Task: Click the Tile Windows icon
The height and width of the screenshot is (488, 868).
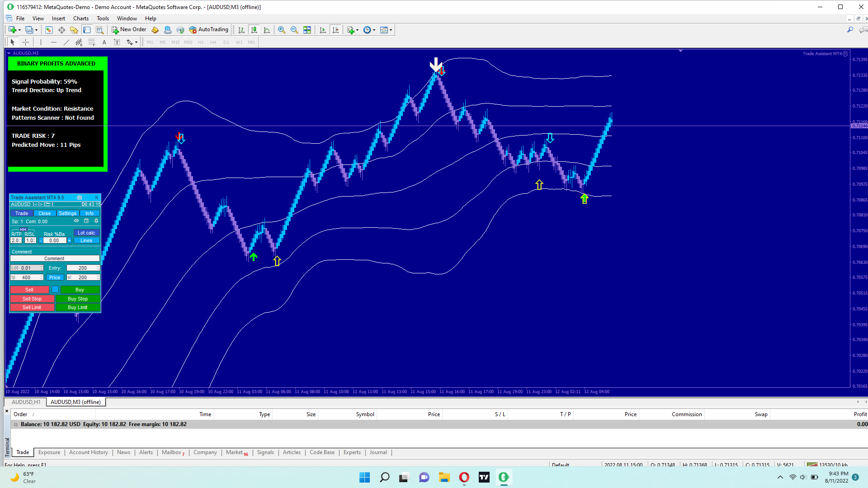Action: click(x=307, y=30)
